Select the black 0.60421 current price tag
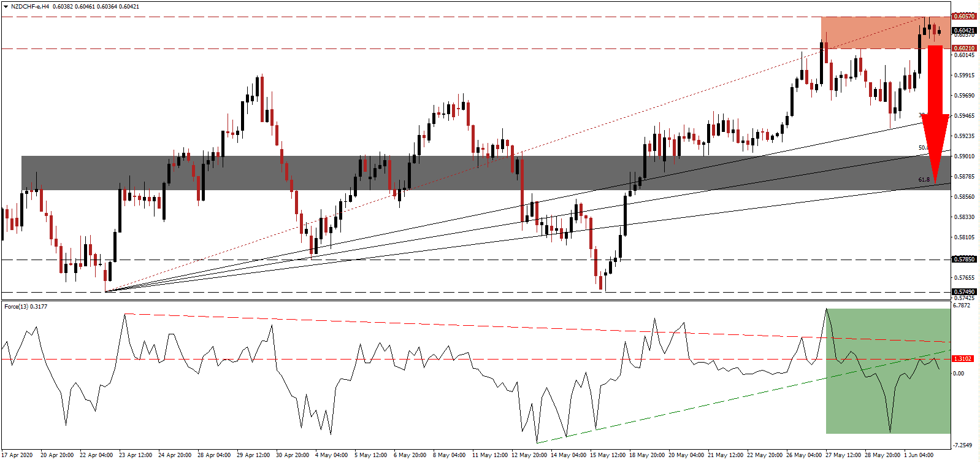Viewport: 980px width, 462px height. click(963, 31)
